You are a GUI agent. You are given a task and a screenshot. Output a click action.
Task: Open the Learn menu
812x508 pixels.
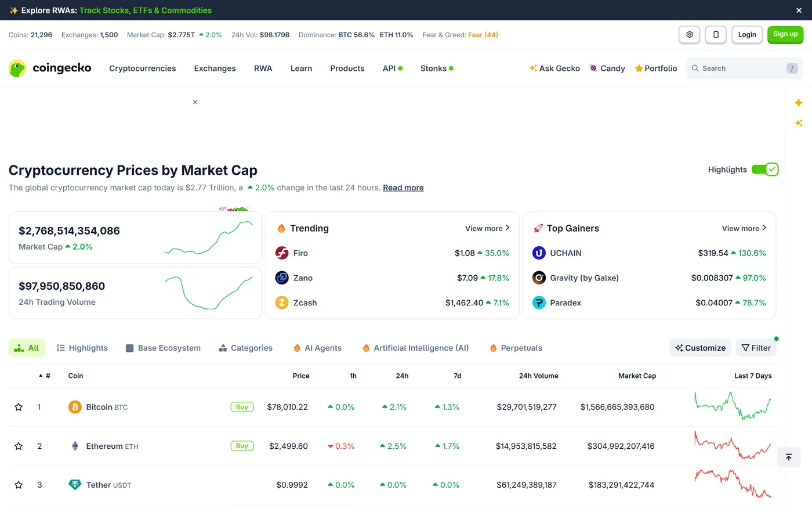(x=301, y=68)
